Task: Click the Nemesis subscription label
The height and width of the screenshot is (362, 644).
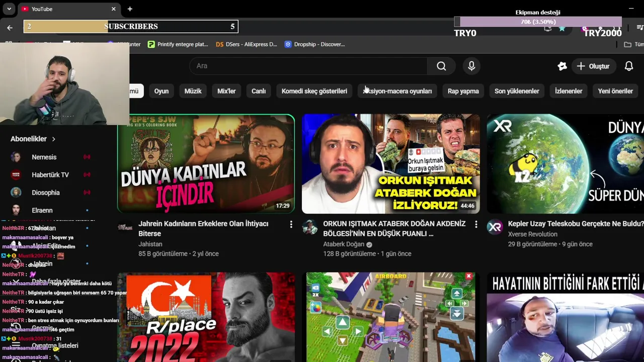Action: [44, 157]
